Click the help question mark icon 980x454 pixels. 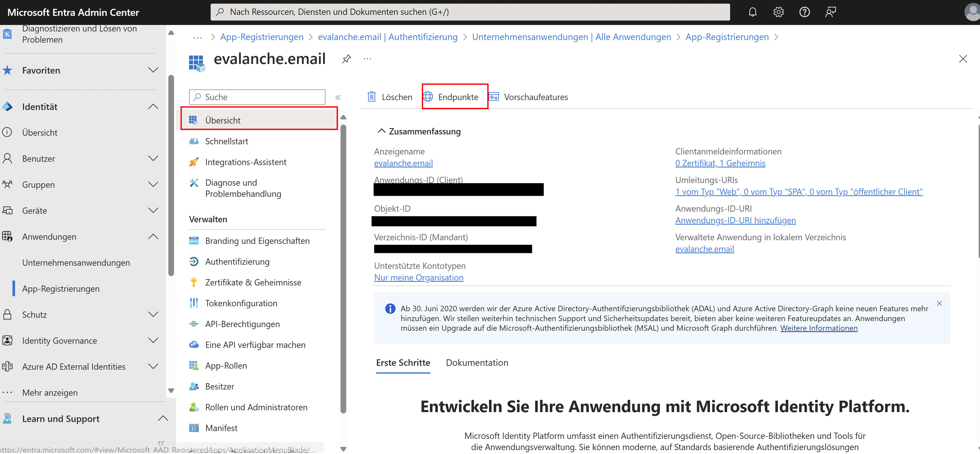coord(804,12)
